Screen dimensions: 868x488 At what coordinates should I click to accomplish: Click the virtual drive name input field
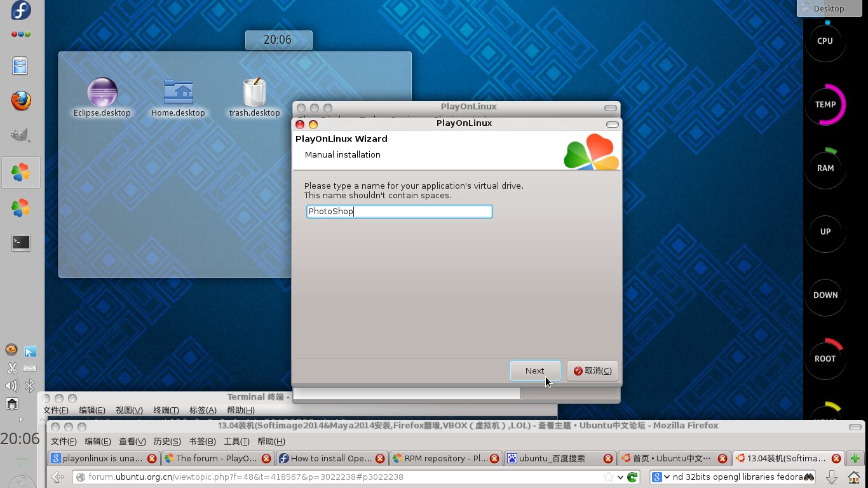[399, 212]
